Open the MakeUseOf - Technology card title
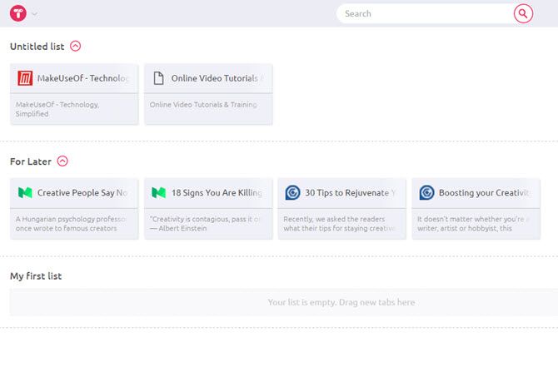 (83, 78)
